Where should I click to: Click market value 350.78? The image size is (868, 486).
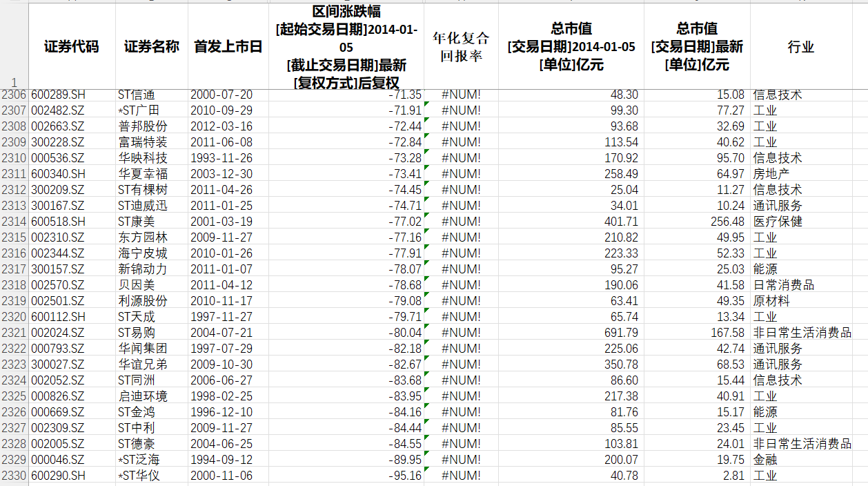[x=621, y=364]
